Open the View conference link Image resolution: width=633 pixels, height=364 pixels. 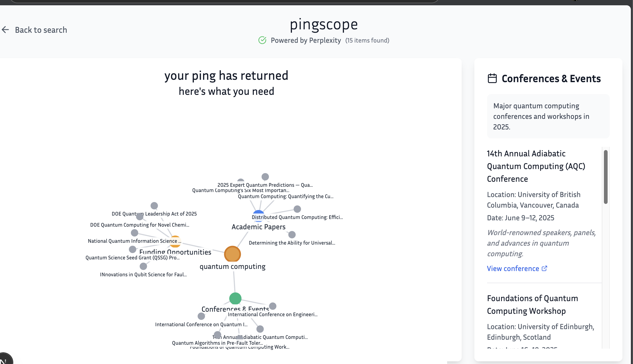click(513, 268)
